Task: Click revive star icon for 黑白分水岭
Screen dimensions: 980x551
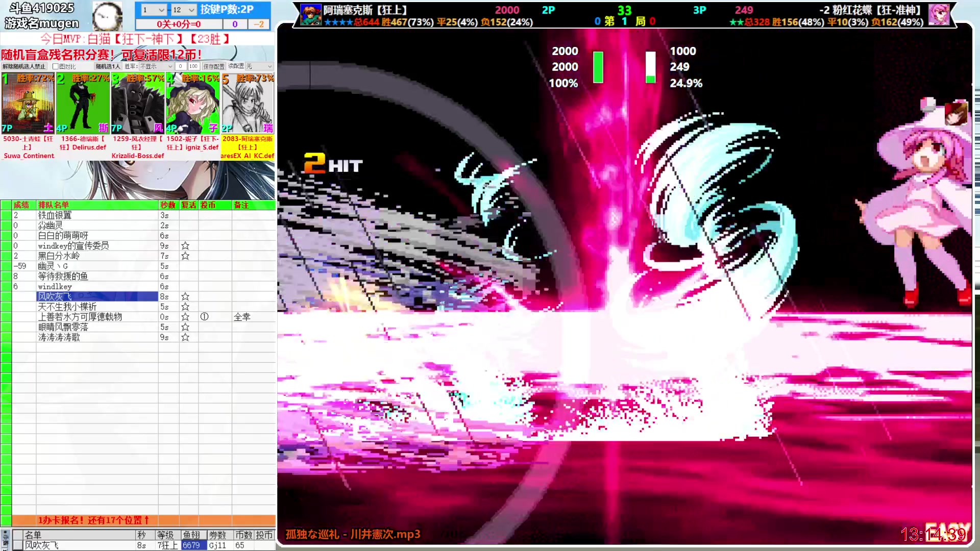Action: 185,256
